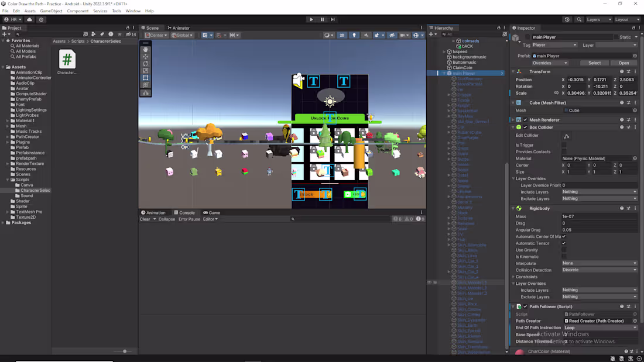The image size is (644, 362).
Task: Open Undo History icon in top toolbar
Action: 567,19
